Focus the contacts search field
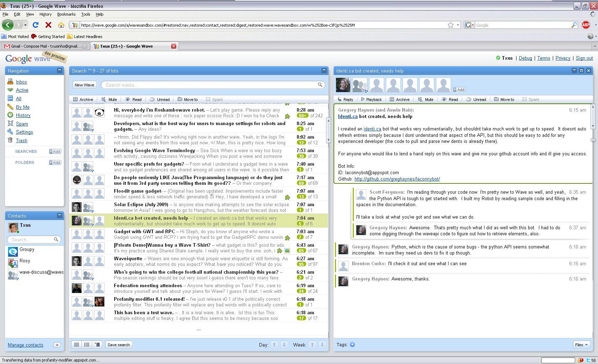 pos(33,240)
